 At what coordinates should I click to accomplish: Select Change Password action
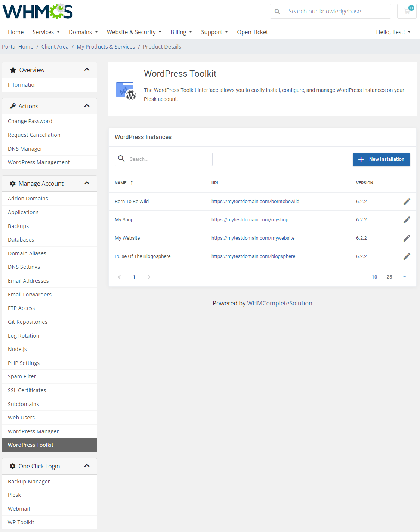tap(49, 121)
